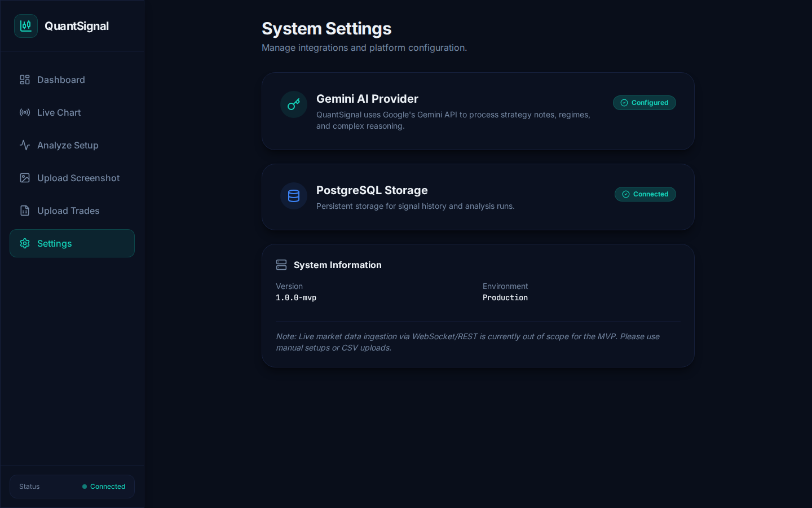Viewport: 812px width, 508px height.
Task: Click the green checkmark in Configured badge
Action: pos(624,103)
